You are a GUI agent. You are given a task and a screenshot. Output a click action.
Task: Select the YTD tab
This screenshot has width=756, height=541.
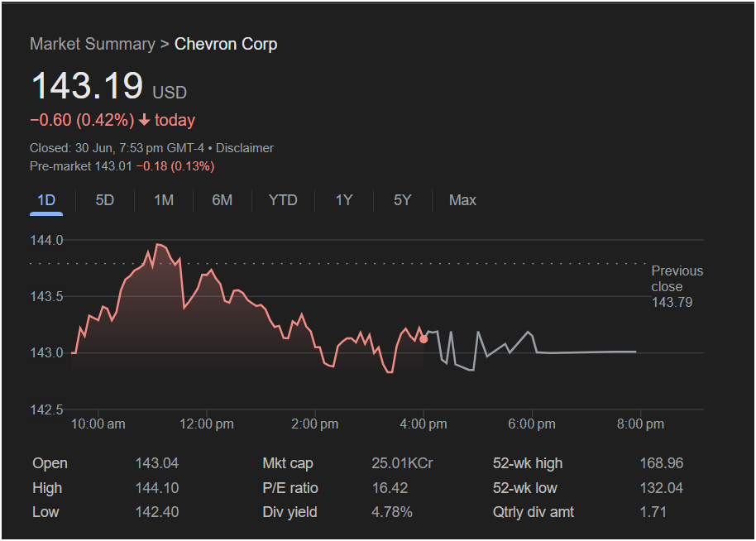[x=283, y=200]
